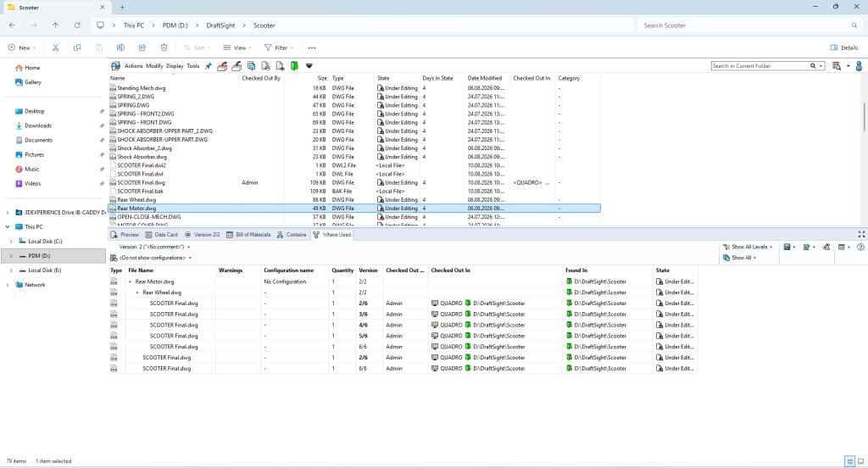
Task: Open the Show All dropdown
Action: click(739, 258)
